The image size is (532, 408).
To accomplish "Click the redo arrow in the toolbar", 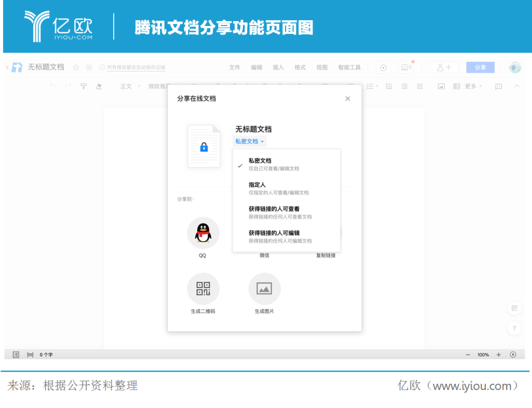I will point(68,87).
